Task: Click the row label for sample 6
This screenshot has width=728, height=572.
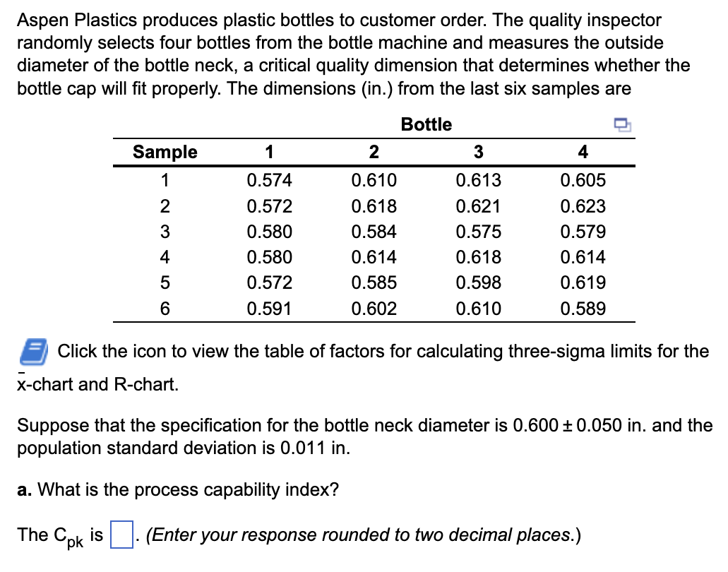Action: (x=165, y=309)
